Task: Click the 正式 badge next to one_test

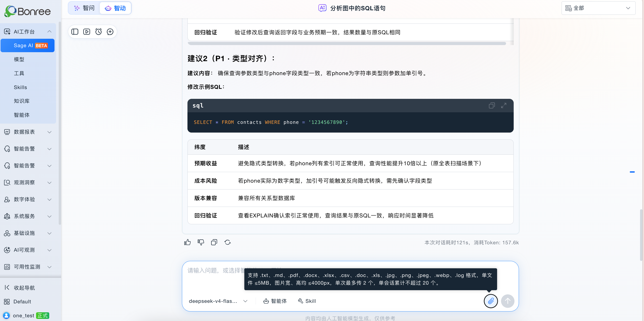Action: pyautogui.click(x=43, y=315)
